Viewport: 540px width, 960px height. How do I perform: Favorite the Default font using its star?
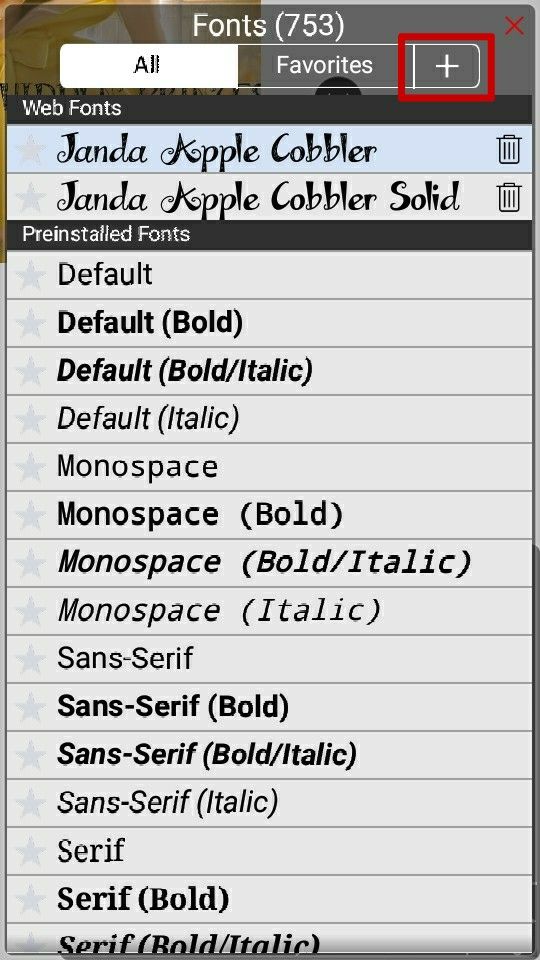(x=30, y=274)
